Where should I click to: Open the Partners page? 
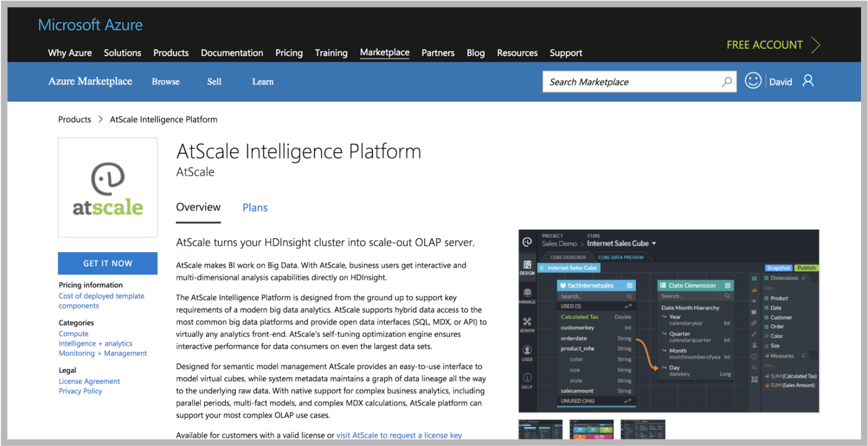[x=438, y=53]
